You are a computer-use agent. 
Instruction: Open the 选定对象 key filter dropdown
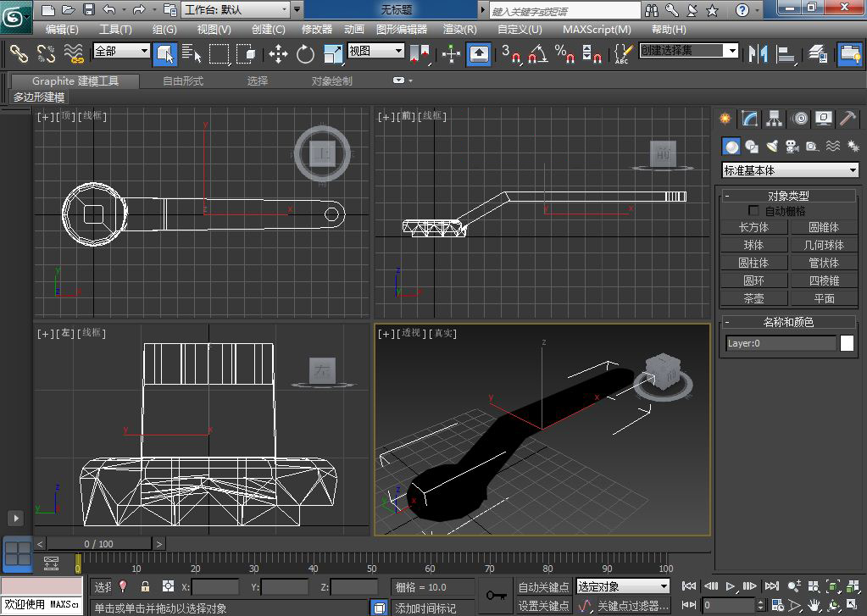(x=623, y=586)
